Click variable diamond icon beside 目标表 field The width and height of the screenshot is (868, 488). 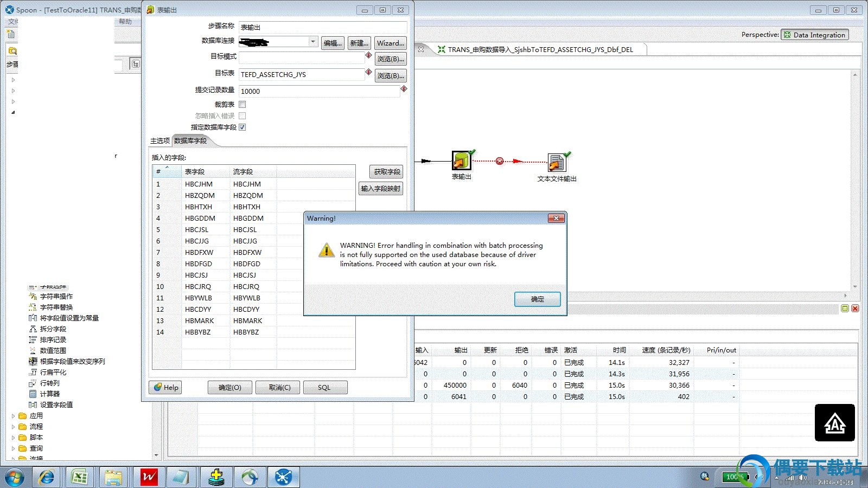[369, 72]
